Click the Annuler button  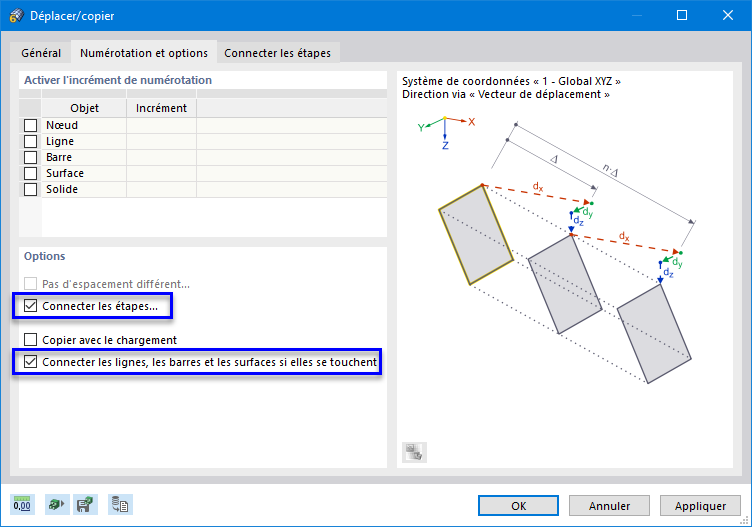(609, 505)
